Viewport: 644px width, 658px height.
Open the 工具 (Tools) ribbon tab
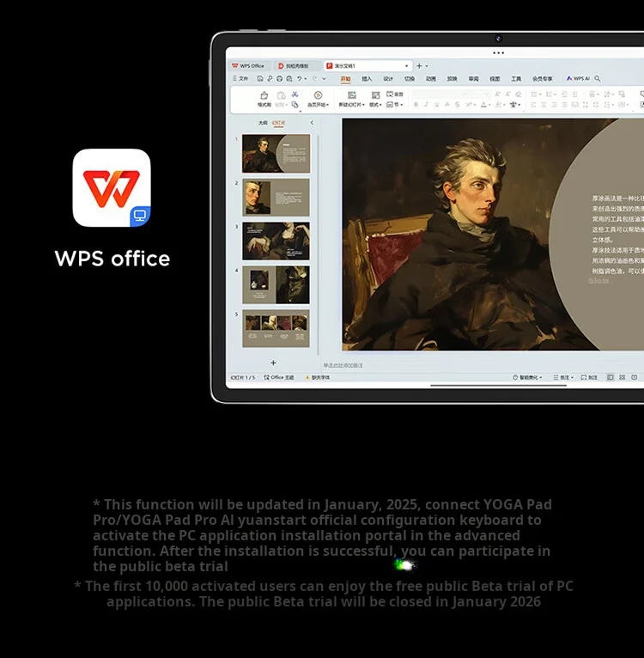[516, 79]
